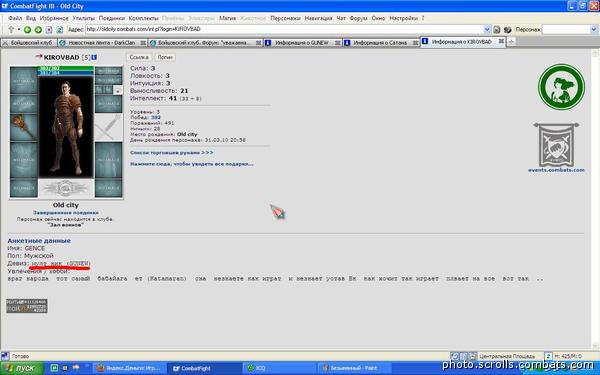Open the Магия menu

pos(227,18)
